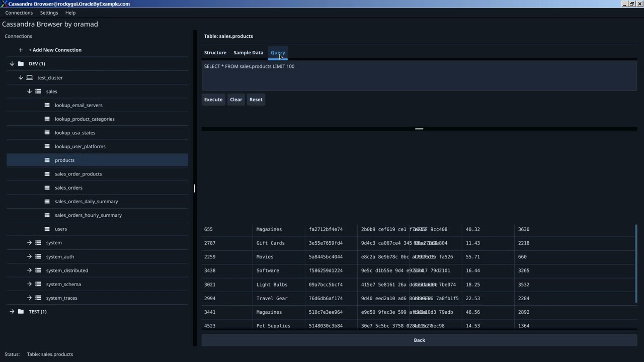Click the system_schema keyspace icon
This screenshot has height=362, width=644.
click(x=38, y=284)
